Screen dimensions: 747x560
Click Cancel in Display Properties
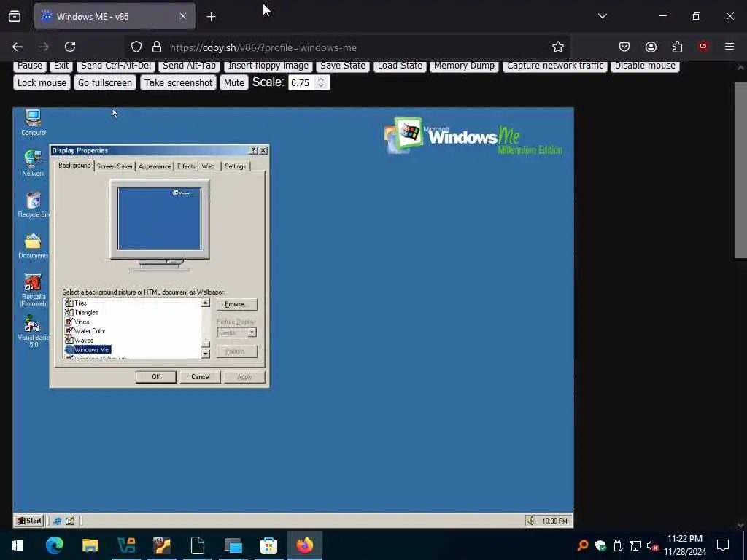pyautogui.click(x=201, y=377)
